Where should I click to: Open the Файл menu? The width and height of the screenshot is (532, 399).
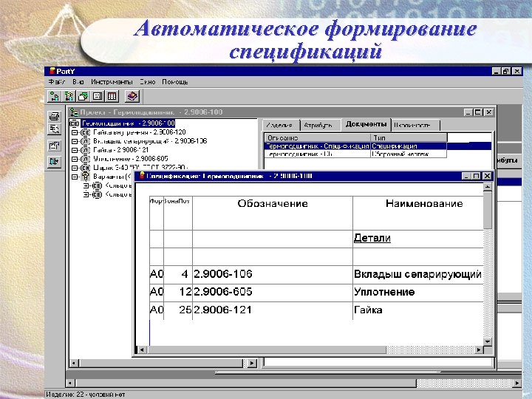56,82
